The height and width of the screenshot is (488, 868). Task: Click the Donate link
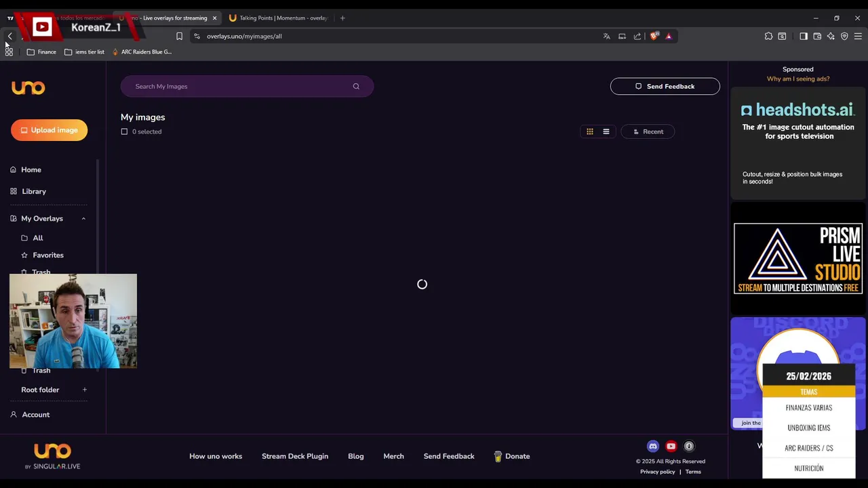[x=512, y=456]
